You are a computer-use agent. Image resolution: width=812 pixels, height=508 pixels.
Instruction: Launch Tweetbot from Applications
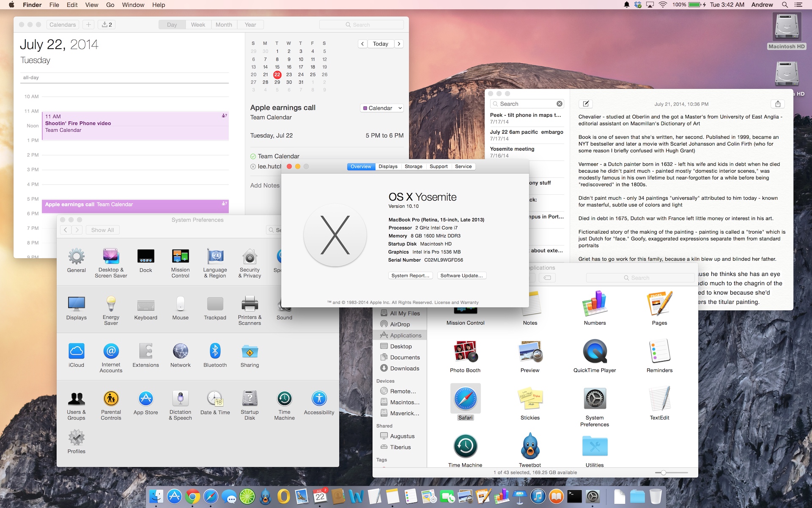click(529, 448)
